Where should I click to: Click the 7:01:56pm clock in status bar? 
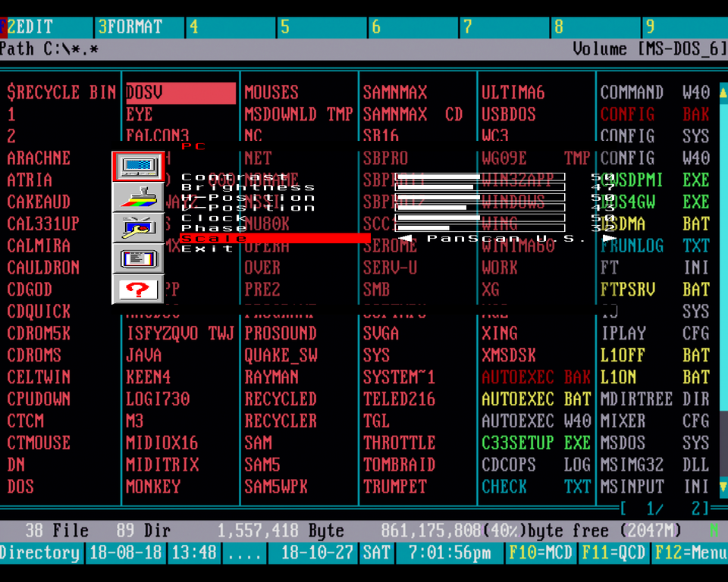click(450, 552)
